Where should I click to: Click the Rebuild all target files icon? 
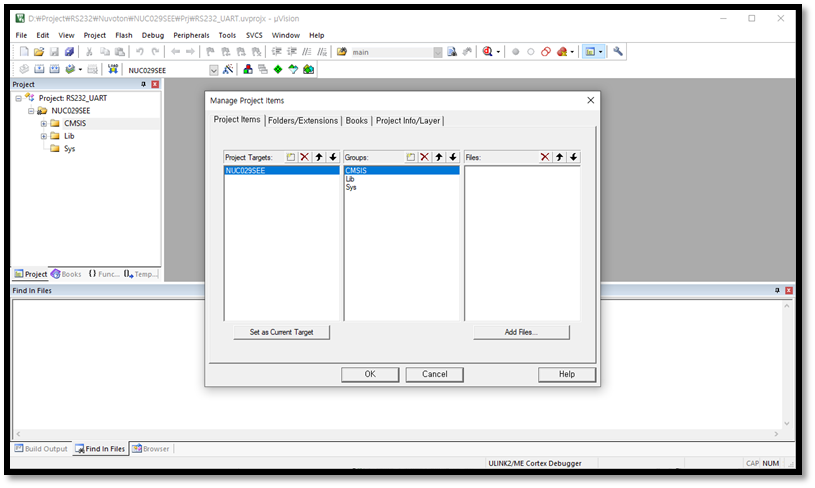pyautogui.click(x=54, y=69)
